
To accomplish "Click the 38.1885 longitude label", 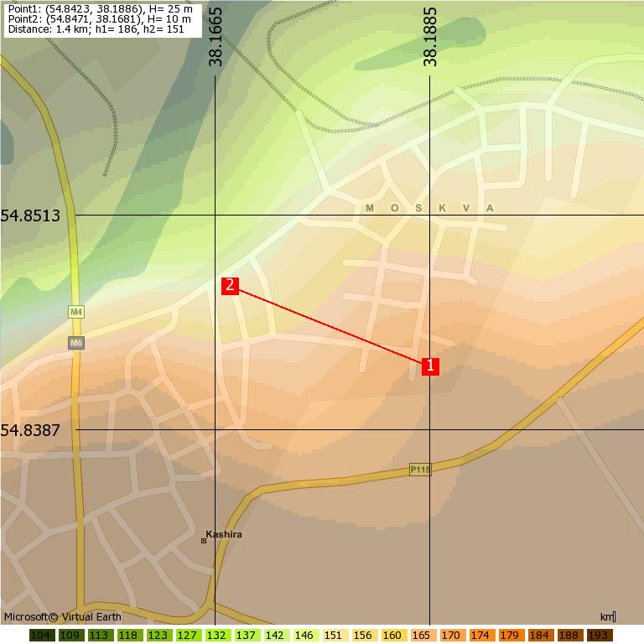I will [x=430, y=37].
